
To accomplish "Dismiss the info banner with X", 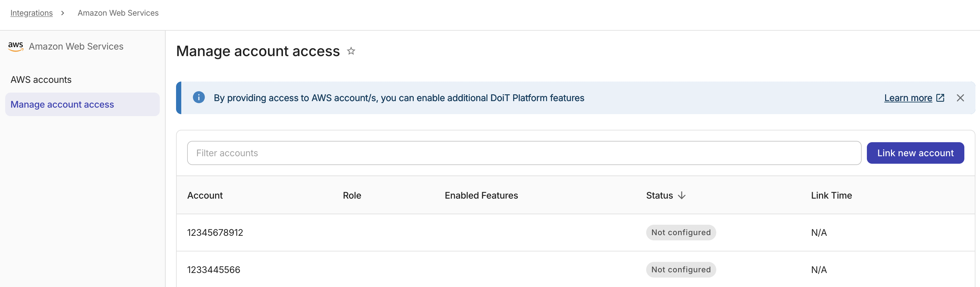I will (960, 98).
